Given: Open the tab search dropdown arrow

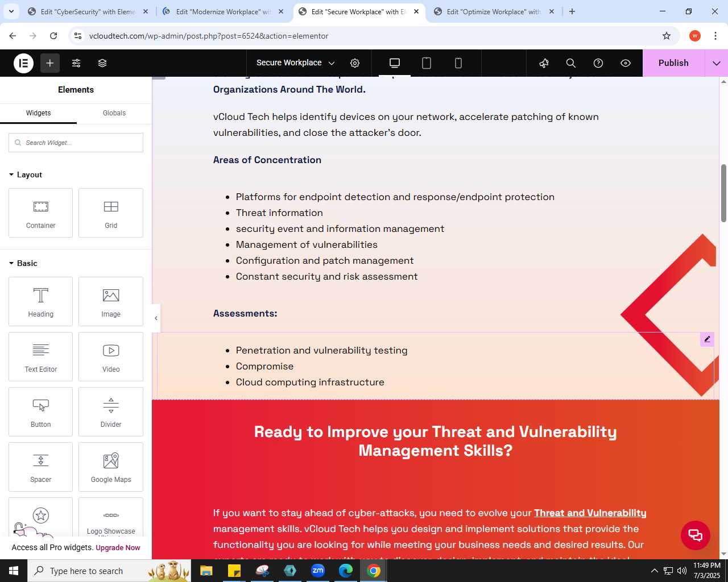Looking at the screenshot, I should point(11,11).
